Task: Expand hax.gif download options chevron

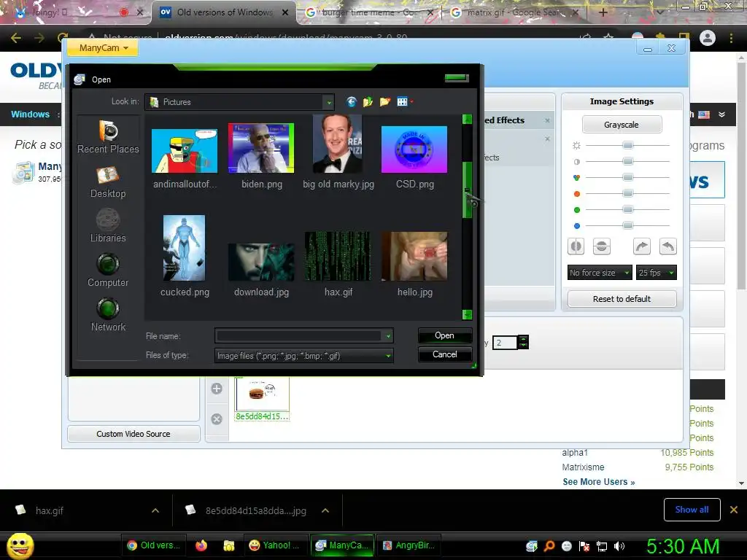Action: click(155, 510)
